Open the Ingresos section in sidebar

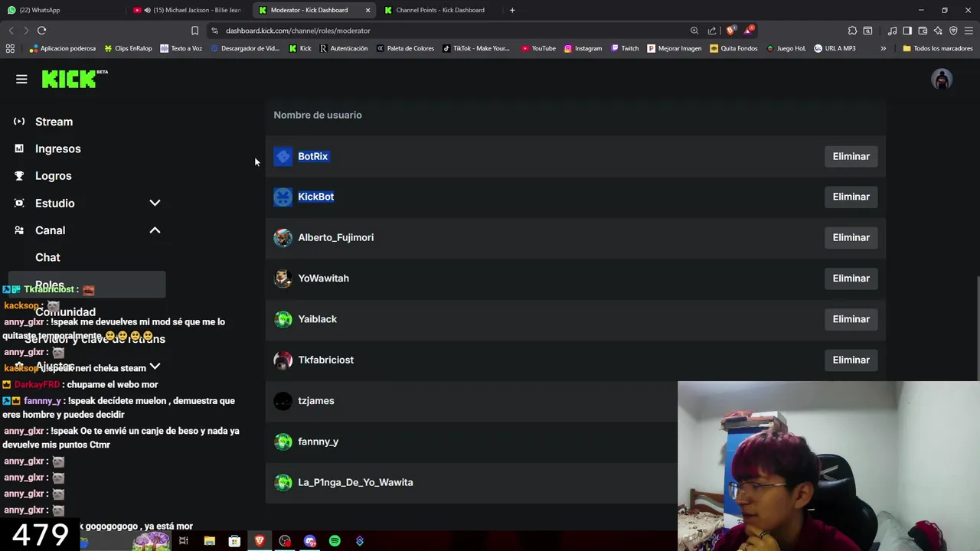[x=57, y=148]
